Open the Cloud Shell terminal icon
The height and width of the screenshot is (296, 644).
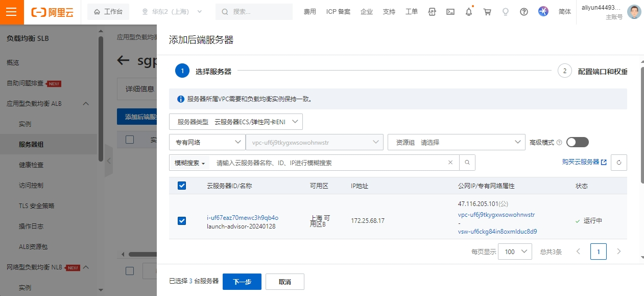[450, 12]
